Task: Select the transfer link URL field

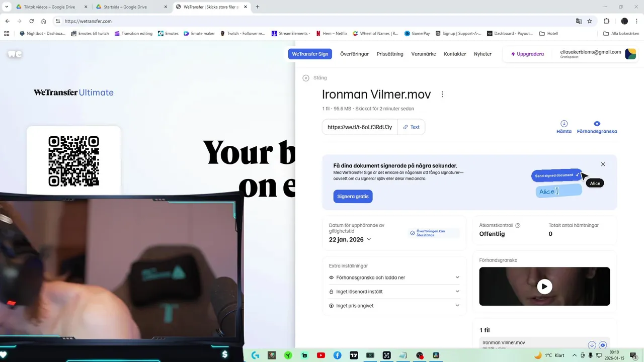Action: (x=360, y=127)
